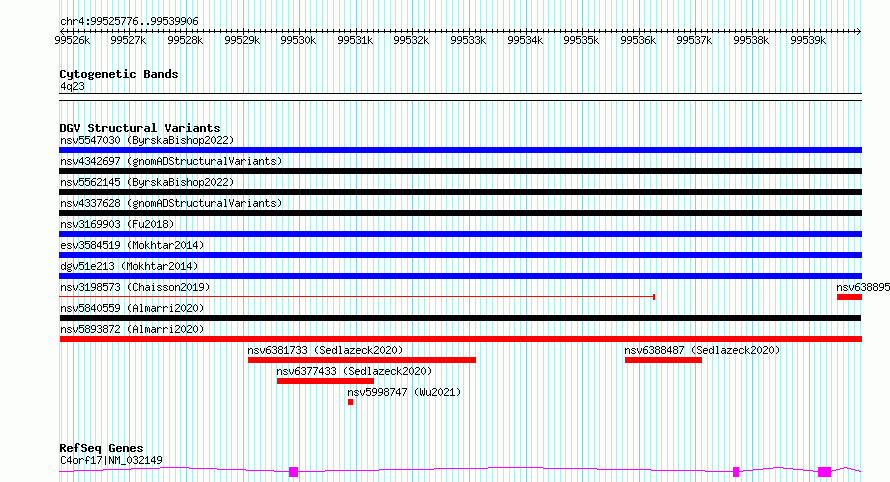Viewport: 890px width, 482px height.
Task: Open nsv6377433 (Sedlazeck2020) variant label
Action: (x=354, y=371)
